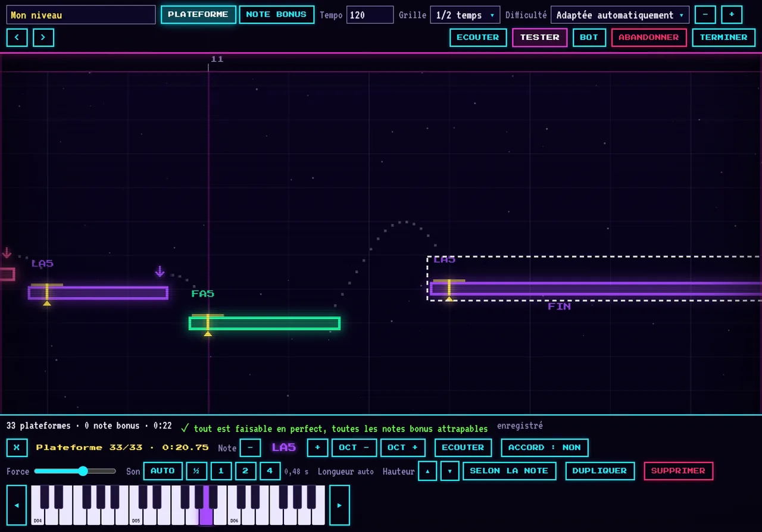Viewport: 762px width, 532px height.
Task: Select the FIN platform in dashed box
Action: [595, 289]
